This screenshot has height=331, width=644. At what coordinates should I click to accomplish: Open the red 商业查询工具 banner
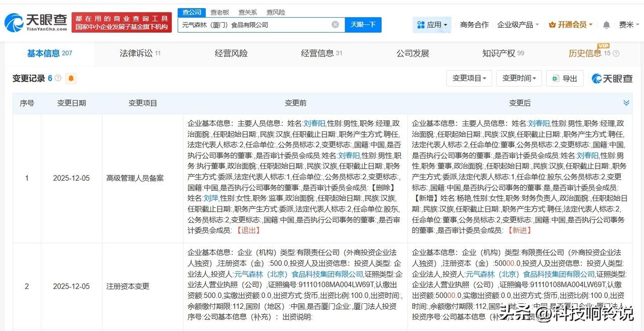tap(121, 22)
